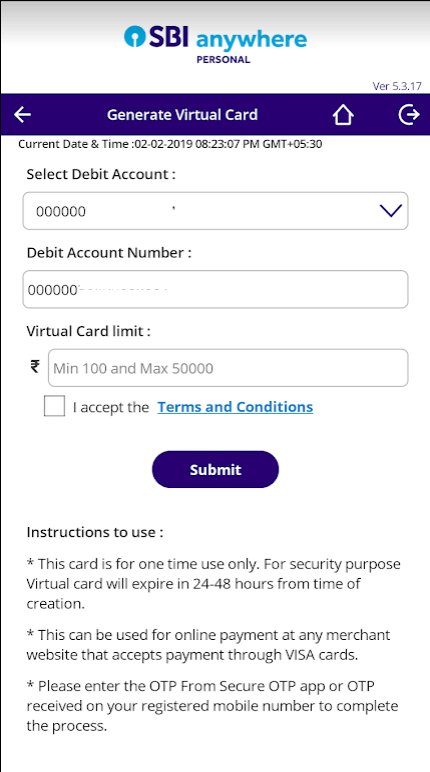Log out using the exit icon

coord(408,115)
